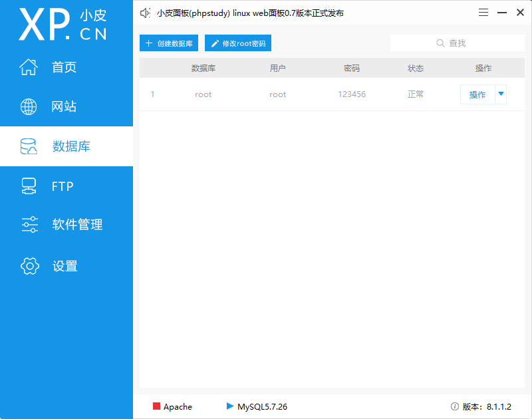Viewport: 532px width, 419px height.
Task: Select the root database name cell
Action: [x=203, y=94]
